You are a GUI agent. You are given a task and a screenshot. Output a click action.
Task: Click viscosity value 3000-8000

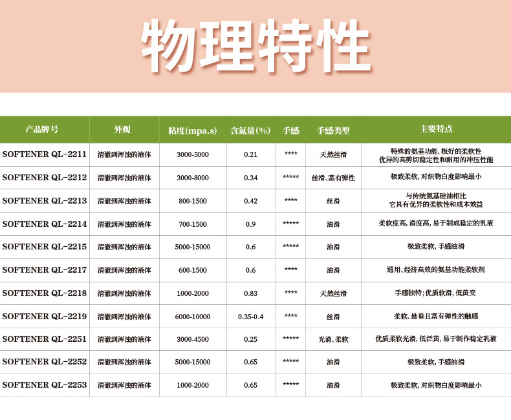click(193, 178)
